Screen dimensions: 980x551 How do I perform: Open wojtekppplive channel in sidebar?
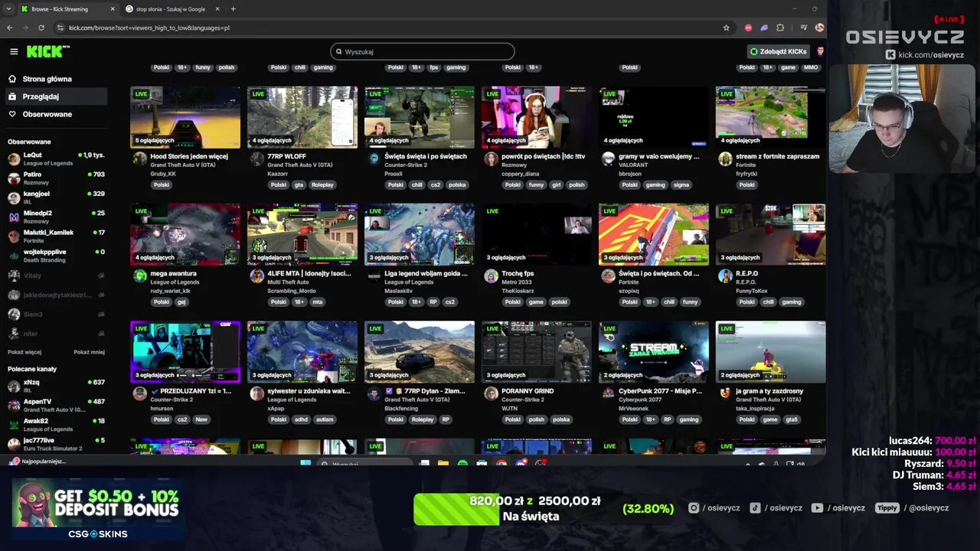pos(56,256)
